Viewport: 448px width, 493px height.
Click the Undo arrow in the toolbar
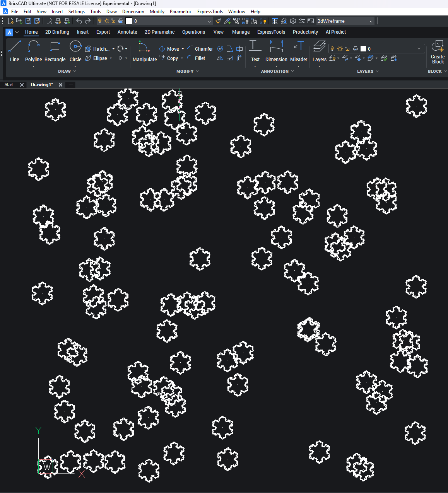pos(79,21)
